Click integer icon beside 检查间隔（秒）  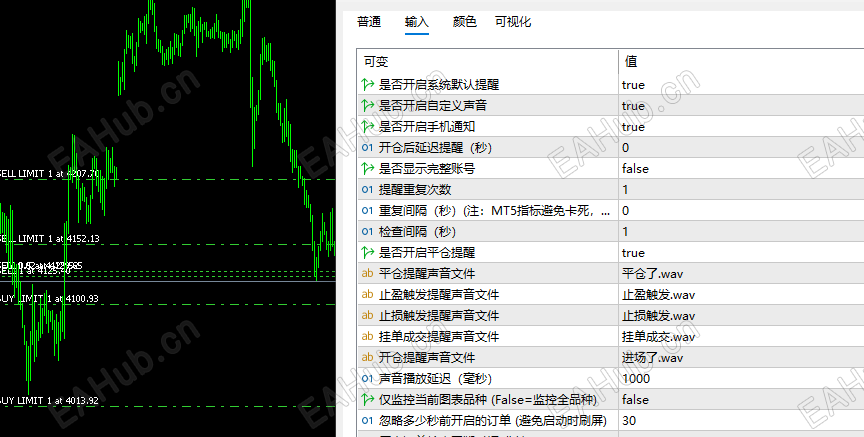point(368,231)
